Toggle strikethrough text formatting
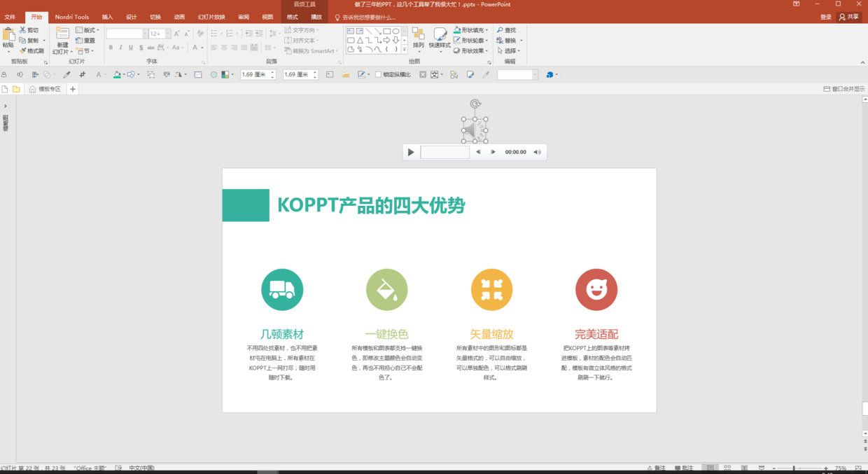 click(x=151, y=48)
